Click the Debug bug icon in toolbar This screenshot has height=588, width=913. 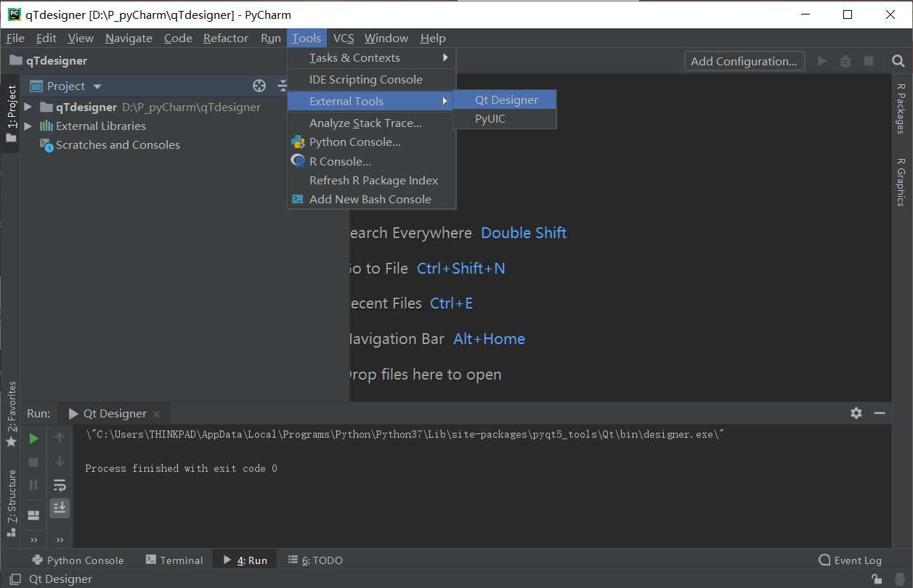click(x=845, y=61)
